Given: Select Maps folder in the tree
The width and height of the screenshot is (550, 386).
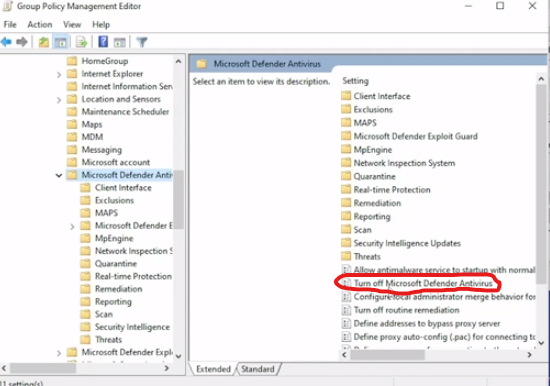Looking at the screenshot, I should (92, 125).
